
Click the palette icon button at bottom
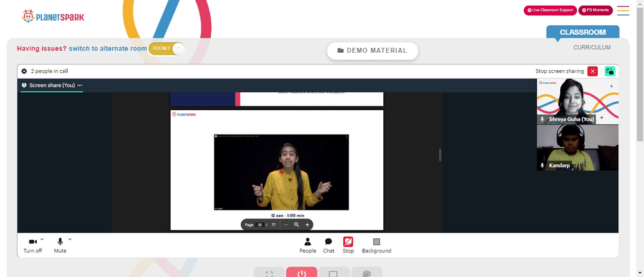click(x=367, y=272)
